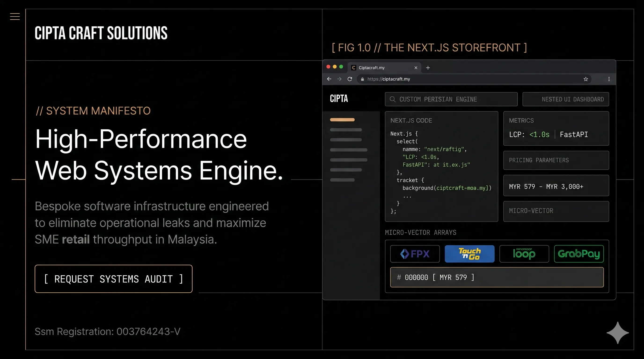Click the browser forward arrow
The height and width of the screenshot is (359, 644).
(339, 79)
